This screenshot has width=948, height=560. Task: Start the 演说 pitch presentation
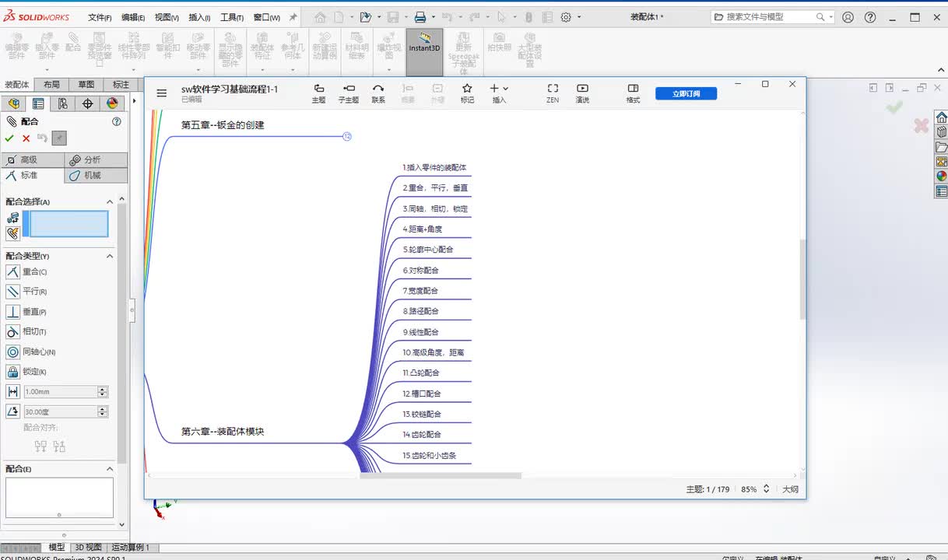(x=582, y=93)
